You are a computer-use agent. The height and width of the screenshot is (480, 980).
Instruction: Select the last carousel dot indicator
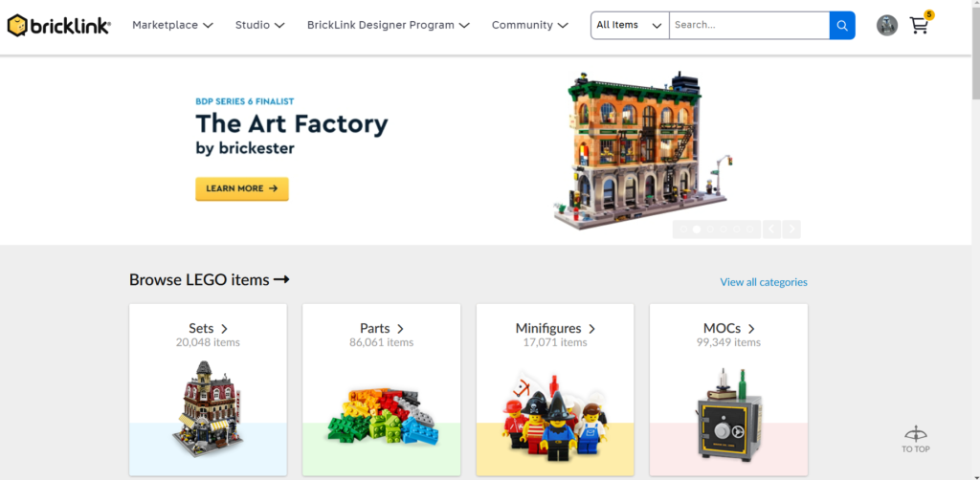pyautogui.click(x=749, y=229)
